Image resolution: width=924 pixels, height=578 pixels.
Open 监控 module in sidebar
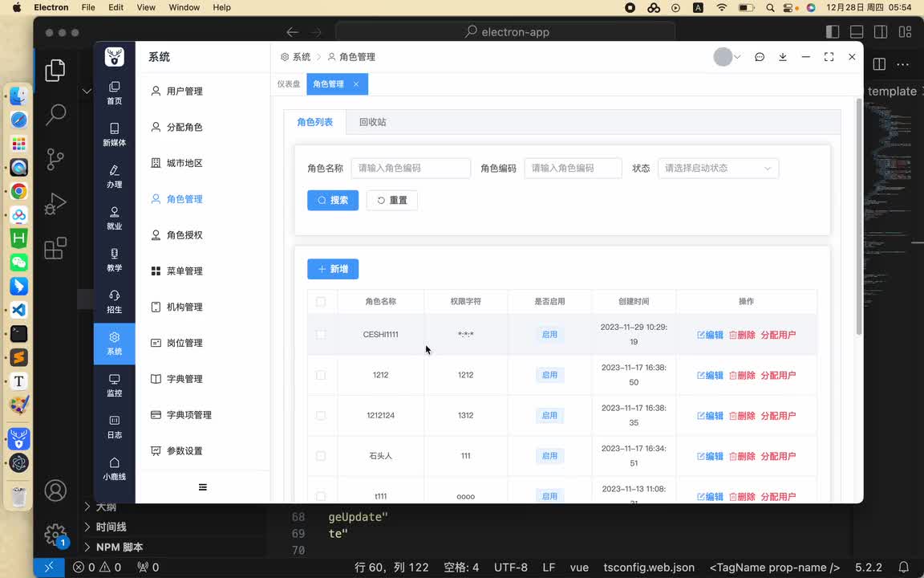[x=115, y=385]
